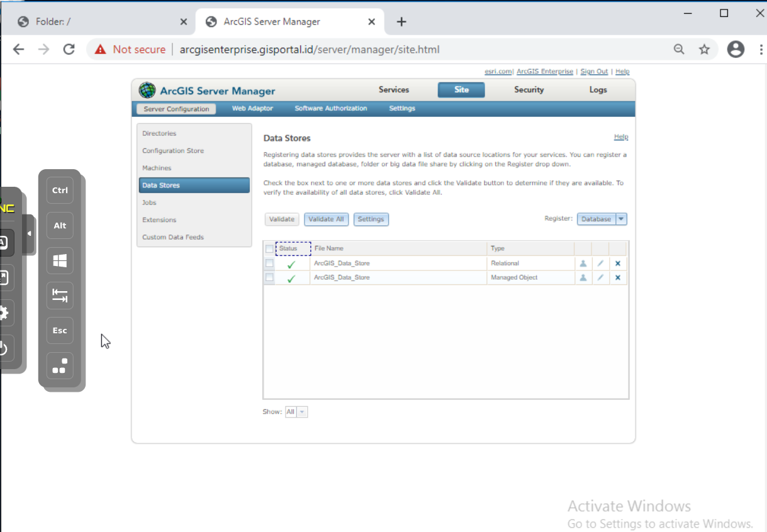This screenshot has height=532, width=767.
Task: Tick the checkbox for Managed Object data store row
Action: (269, 277)
